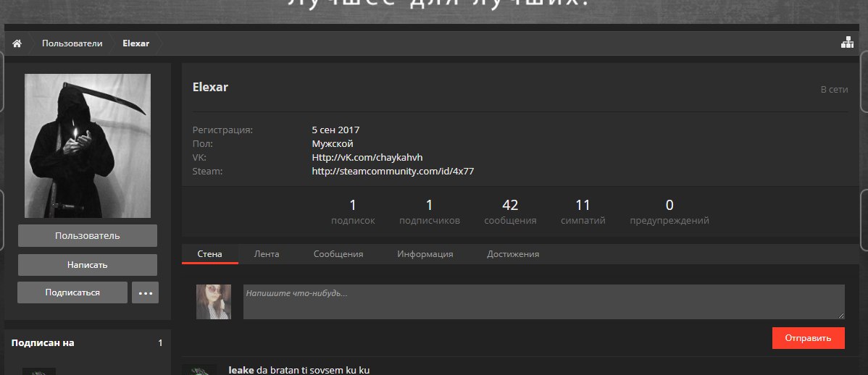Image resolution: width=868 pixels, height=375 pixels.
Task: Click the red Отправить button
Action: pos(808,338)
